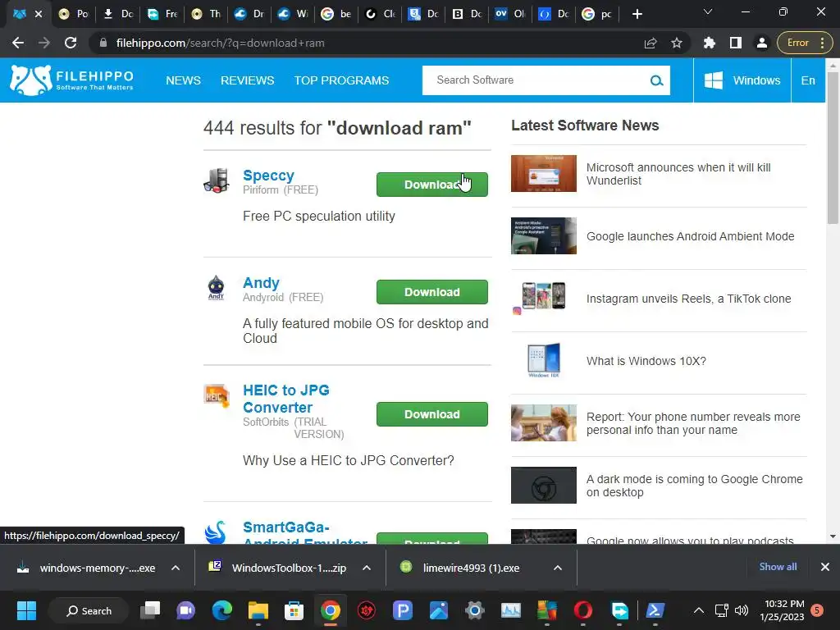840x630 pixels.
Task: Show hidden system tray icons
Action: click(699, 610)
